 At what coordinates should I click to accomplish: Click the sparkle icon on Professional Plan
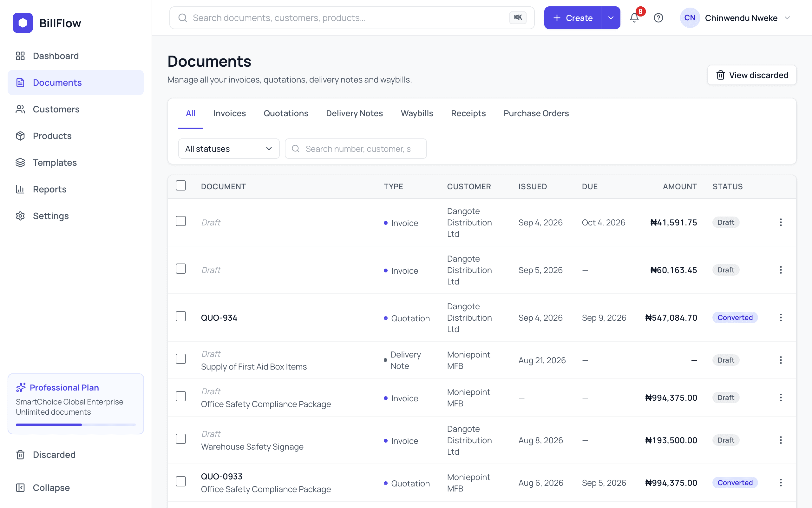coord(21,387)
